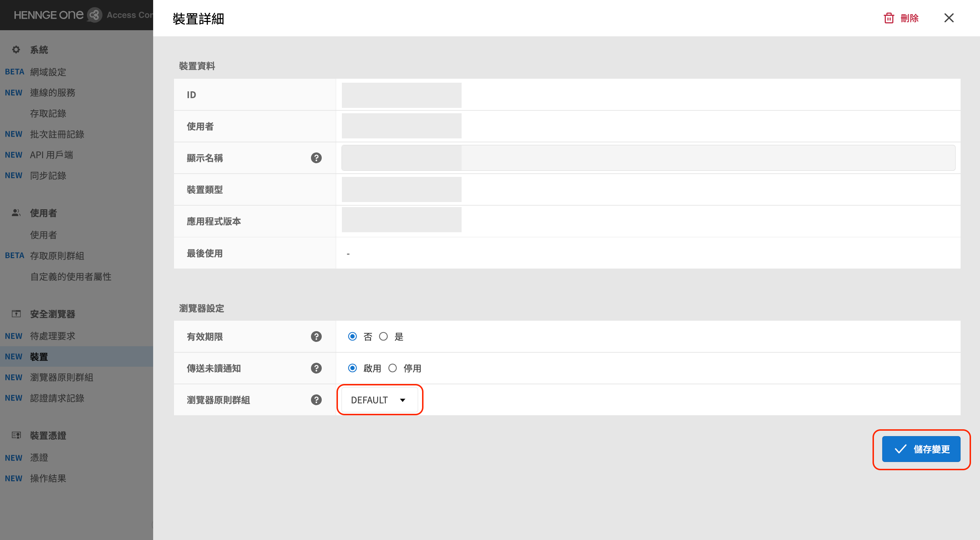Select 是 for 有效期限

384,337
